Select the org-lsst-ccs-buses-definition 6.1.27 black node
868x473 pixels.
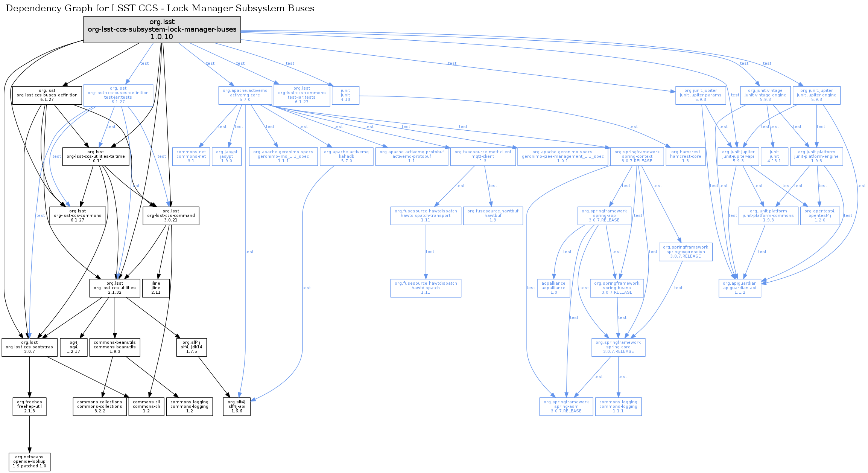click(47, 95)
